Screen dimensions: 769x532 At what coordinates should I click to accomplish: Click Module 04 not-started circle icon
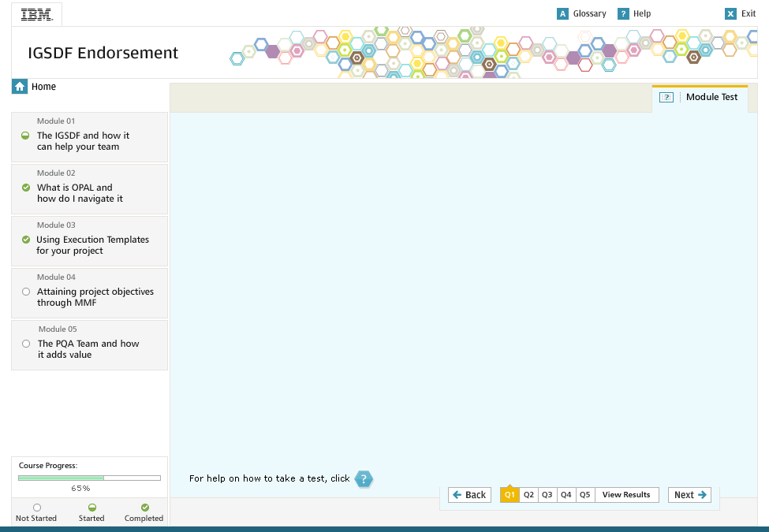[26, 292]
